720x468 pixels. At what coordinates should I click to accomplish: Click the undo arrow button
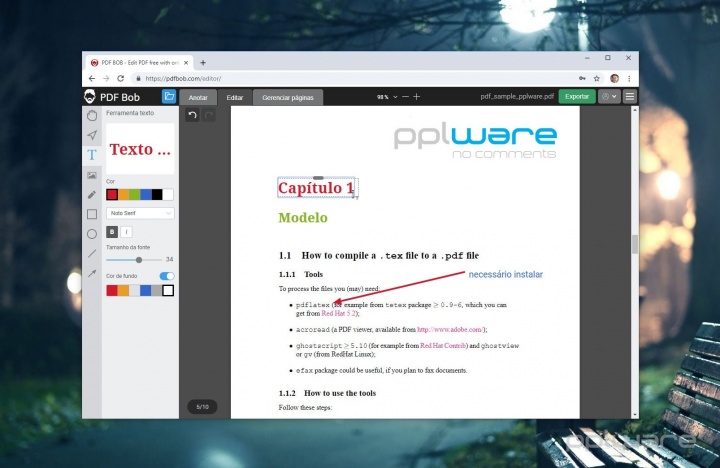(193, 116)
